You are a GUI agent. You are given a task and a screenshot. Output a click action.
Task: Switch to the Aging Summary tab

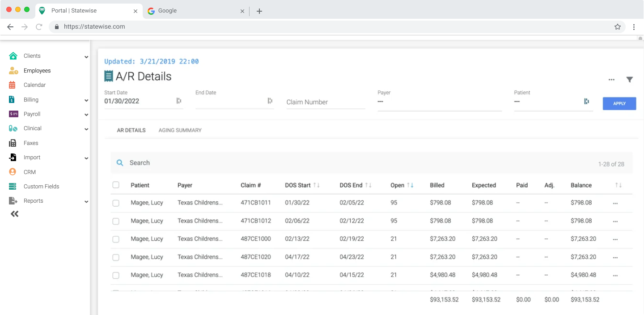click(180, 130)
